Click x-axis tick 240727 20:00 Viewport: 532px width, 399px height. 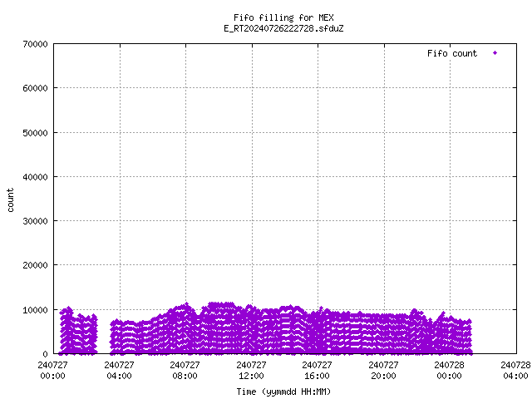tap(384, 371)
